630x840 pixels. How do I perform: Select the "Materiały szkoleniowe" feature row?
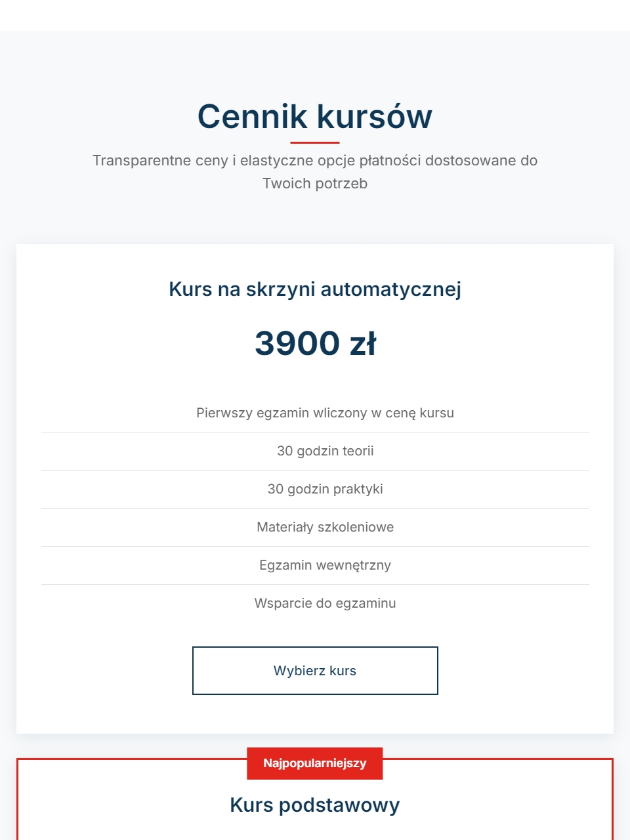point(325,527)
